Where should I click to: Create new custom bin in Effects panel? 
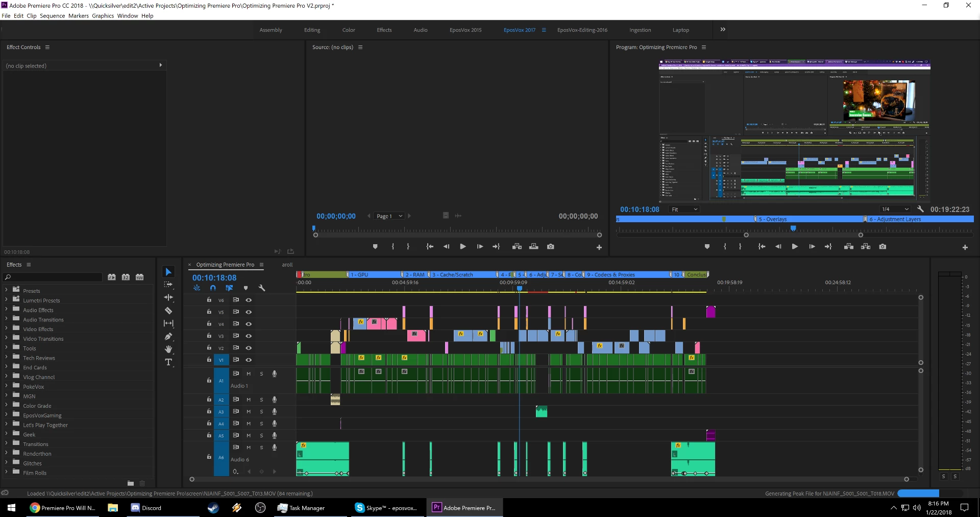click(x=131, y=483)
